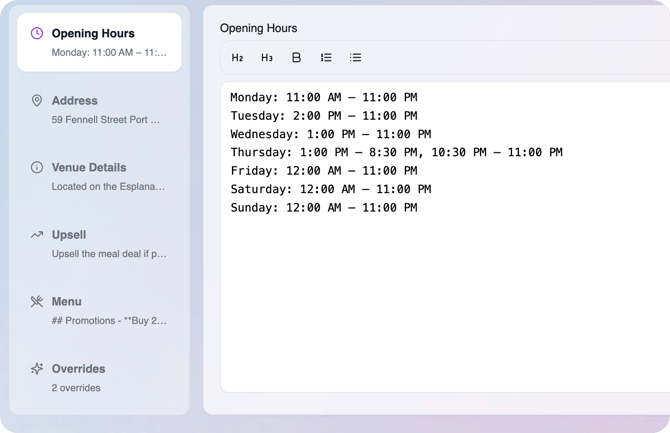This screenshot has width=670, height=433.
Task: Apply Heading 3 formatting
Action: [267, 57]
